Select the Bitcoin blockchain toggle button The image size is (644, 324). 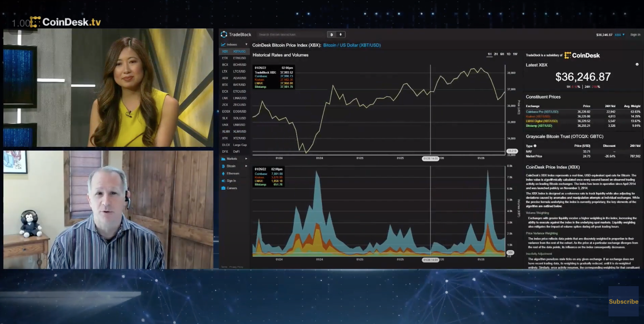tap(332, 34)
